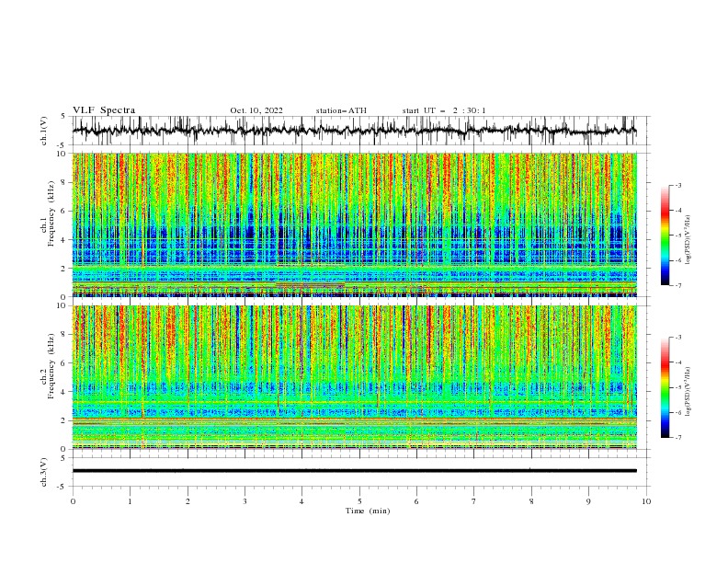
Task: Click the "9" tick on the time axis
Action: pos(588,501)
